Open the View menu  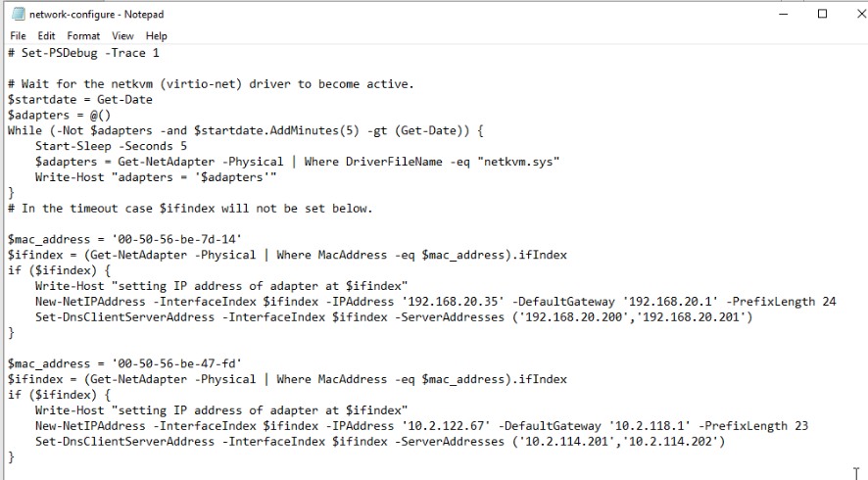(122, 36)
